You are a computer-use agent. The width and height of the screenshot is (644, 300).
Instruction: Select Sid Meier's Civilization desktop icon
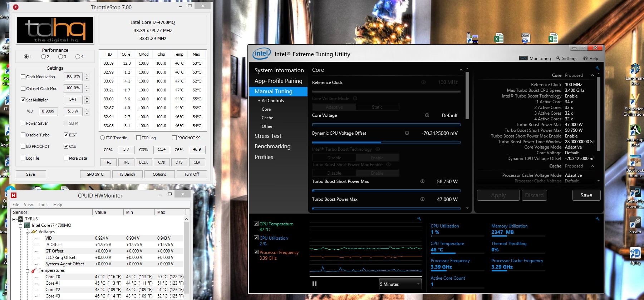[x=634, y=105]
